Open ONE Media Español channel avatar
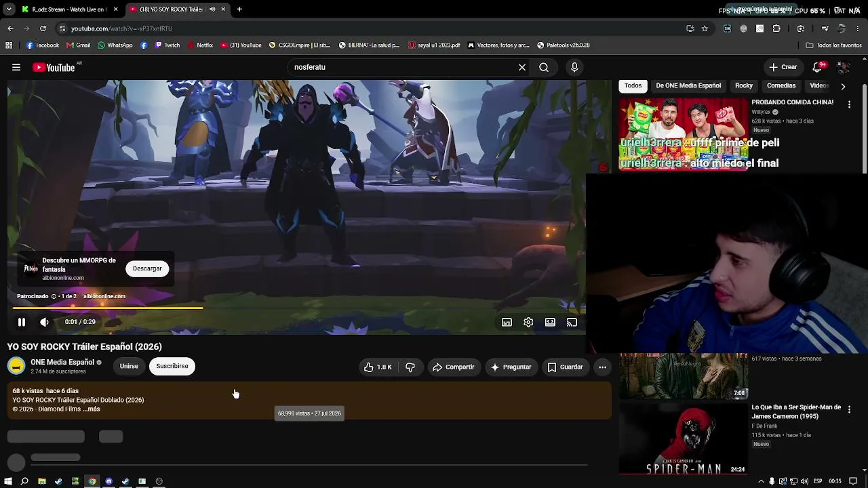The width and height of the screenshot is (868, 488). 16,366
